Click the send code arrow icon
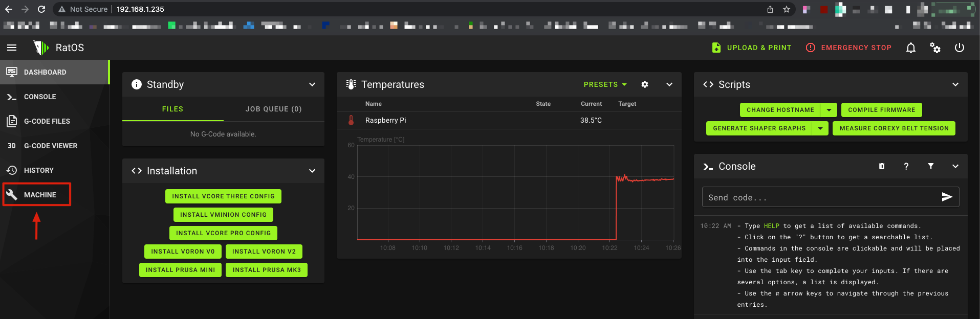Screen dimensions: 980x319 (947, 197)
